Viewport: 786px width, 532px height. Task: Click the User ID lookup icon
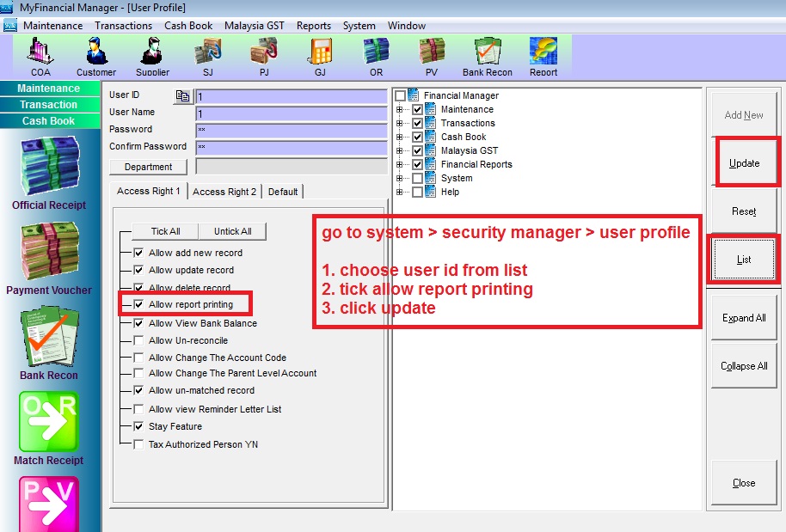(x=182, y=96)
